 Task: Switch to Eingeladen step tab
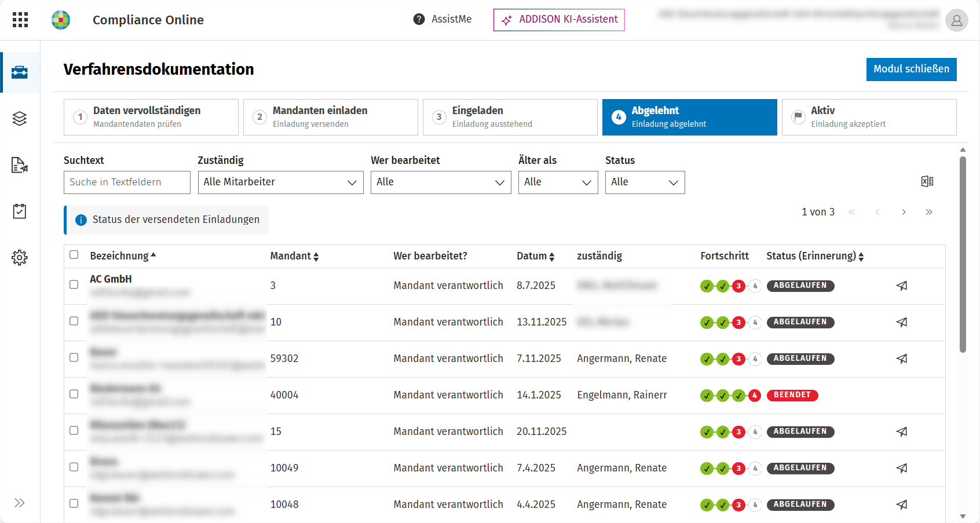click(x=510, y=118)
